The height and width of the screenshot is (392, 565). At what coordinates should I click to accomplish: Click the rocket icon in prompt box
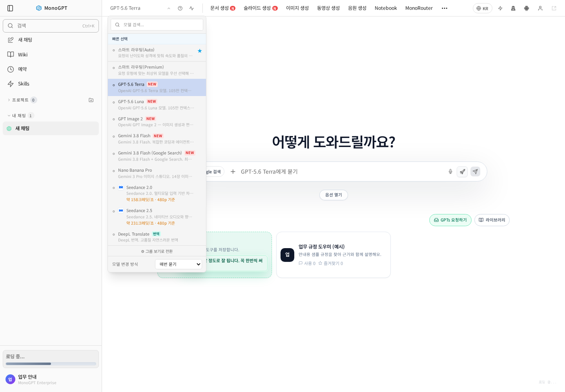point(462,172)
